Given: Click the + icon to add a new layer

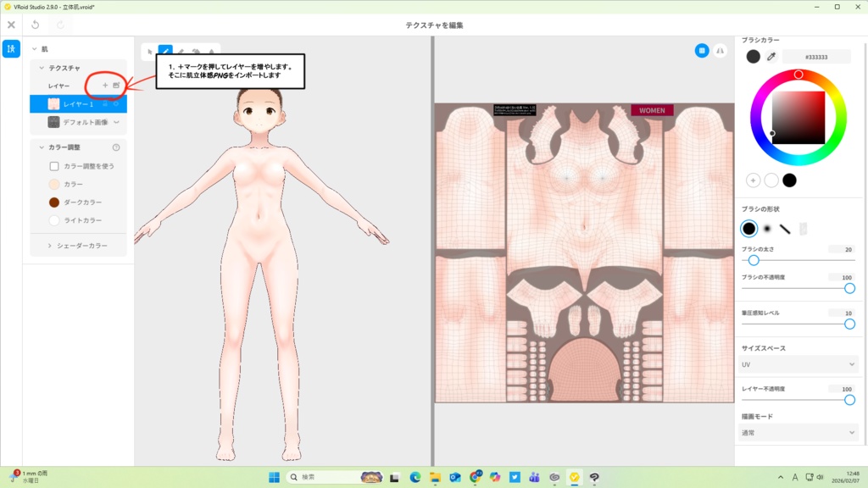Looking at the screenshot, I should click(x=105, y=85).
